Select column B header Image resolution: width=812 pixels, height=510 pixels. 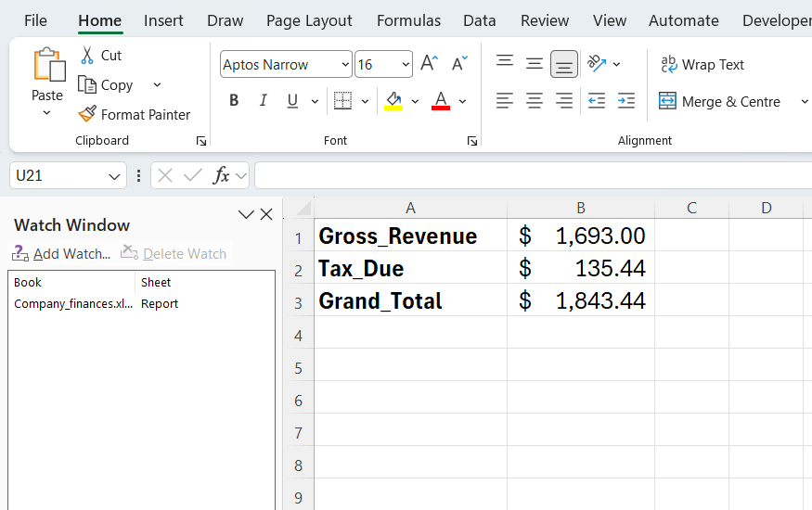pyautogui.click(x=581, y=208)
